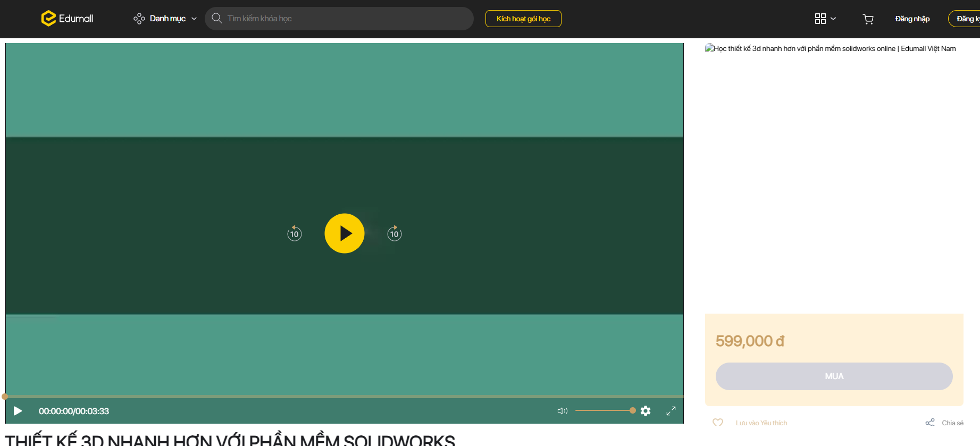980x446 pixels.
Task: Click Đăng nhập login link
Action: (x=912, y=19)
